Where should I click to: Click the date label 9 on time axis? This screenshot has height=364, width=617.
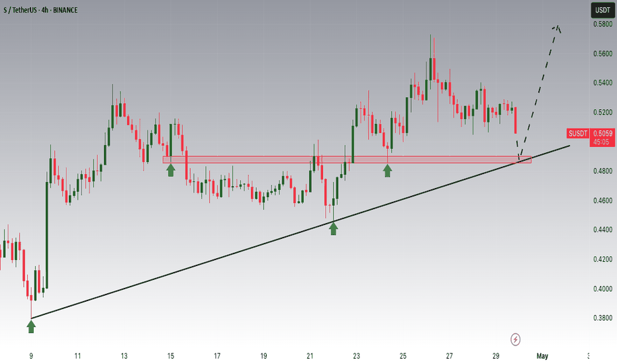31,356
